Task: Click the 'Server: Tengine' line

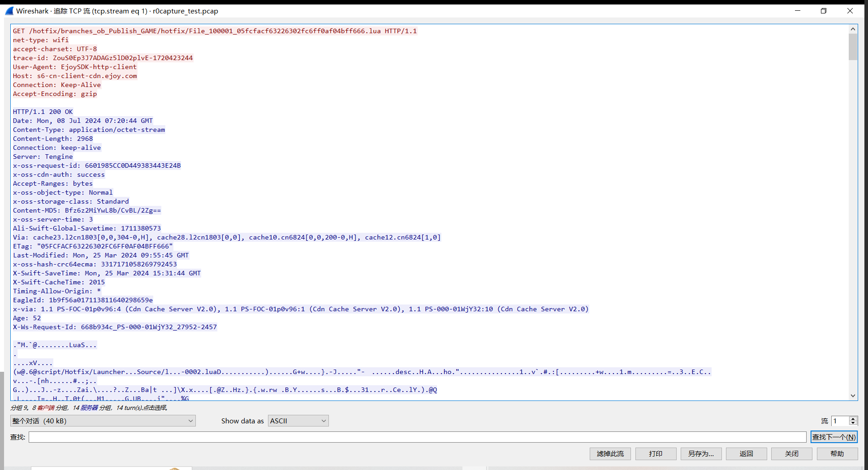Action: pyautogui.click(x=43, y=157)
